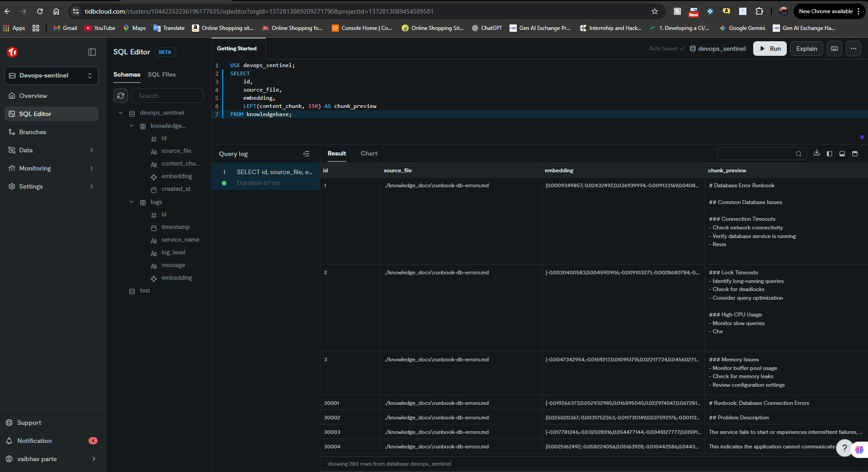
Task: Collapse the Query log panel icon
Action: click(306, 154)
